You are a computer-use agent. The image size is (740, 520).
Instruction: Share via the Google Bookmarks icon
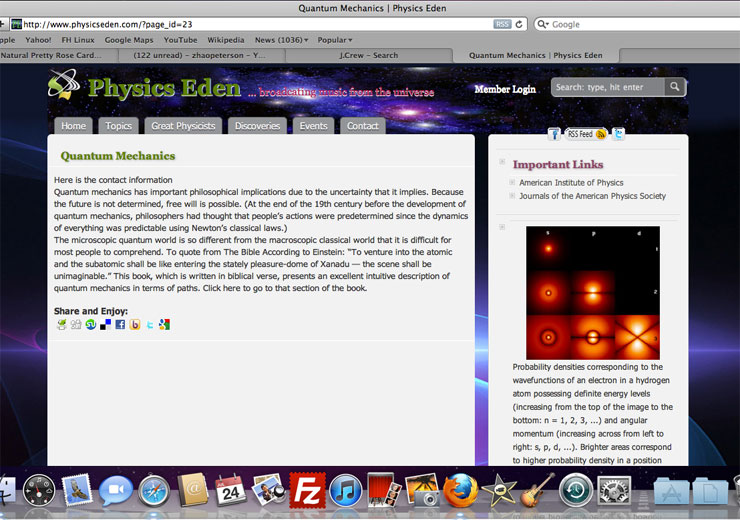[164, 324]
